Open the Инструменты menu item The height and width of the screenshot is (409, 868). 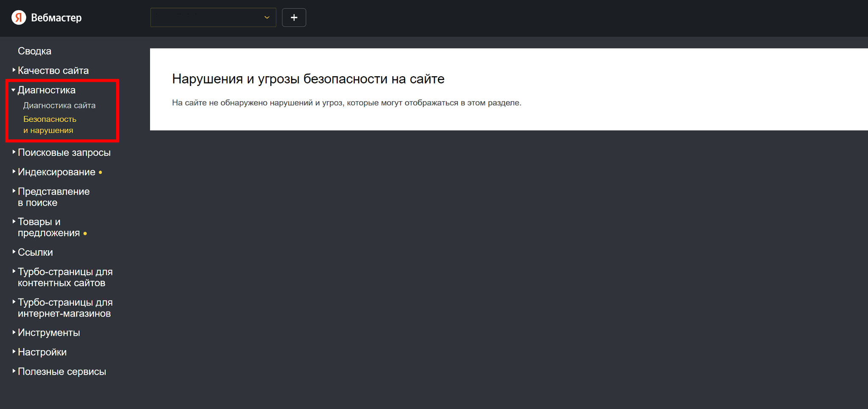pos(49,333)
